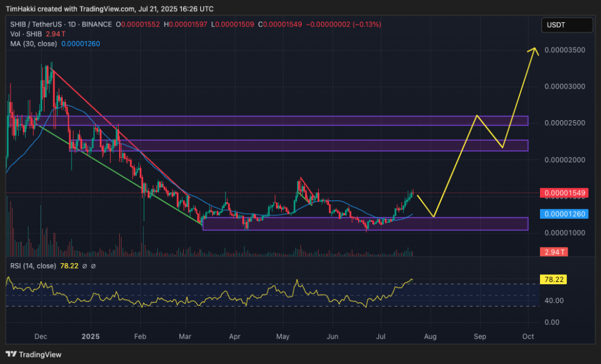Image resolution: width=601 pixels, height=364 pixels.
Task: Select the green descending trendline
Action: (117, 170)
